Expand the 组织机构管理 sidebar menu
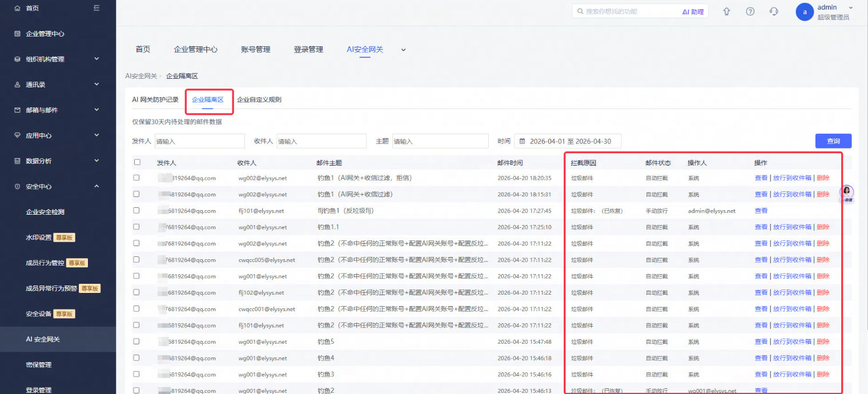This screenshot has height=394, width=868. click(x=97, y=59)
